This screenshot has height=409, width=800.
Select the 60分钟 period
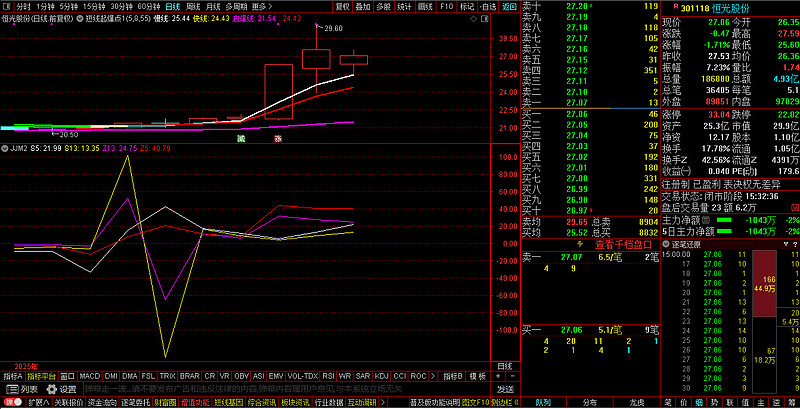coord(149,7)
